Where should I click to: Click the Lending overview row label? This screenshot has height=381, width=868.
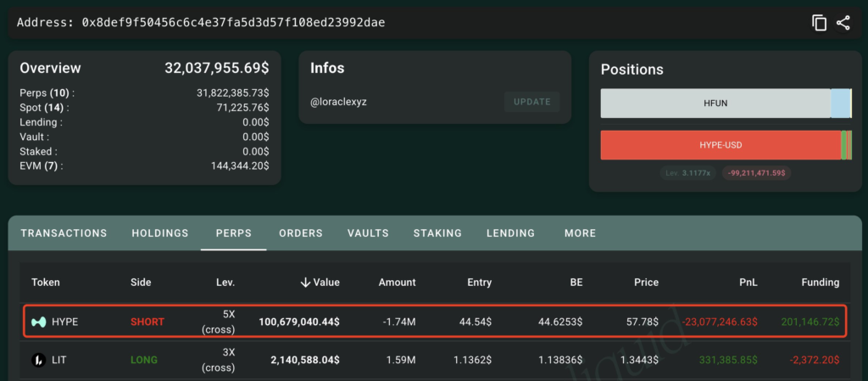pyautogui.click(x=41, y=122)
